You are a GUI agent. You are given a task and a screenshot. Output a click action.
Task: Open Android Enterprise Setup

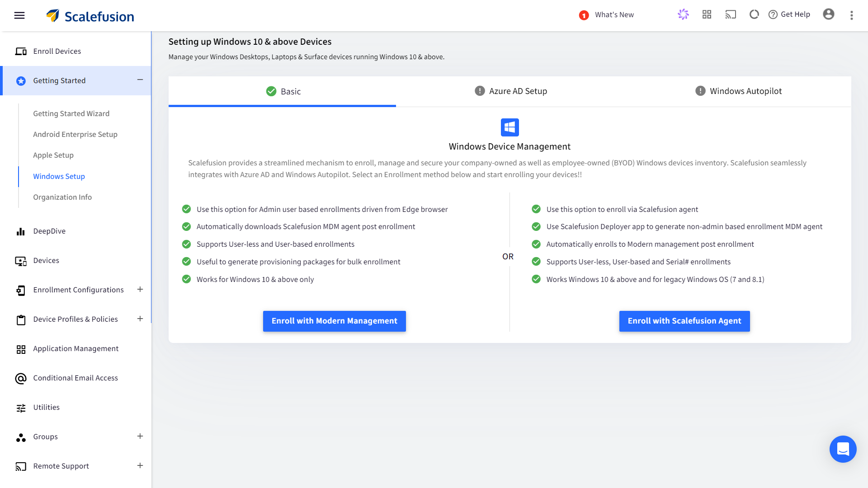pyautogui.click(x=75, y=134)
